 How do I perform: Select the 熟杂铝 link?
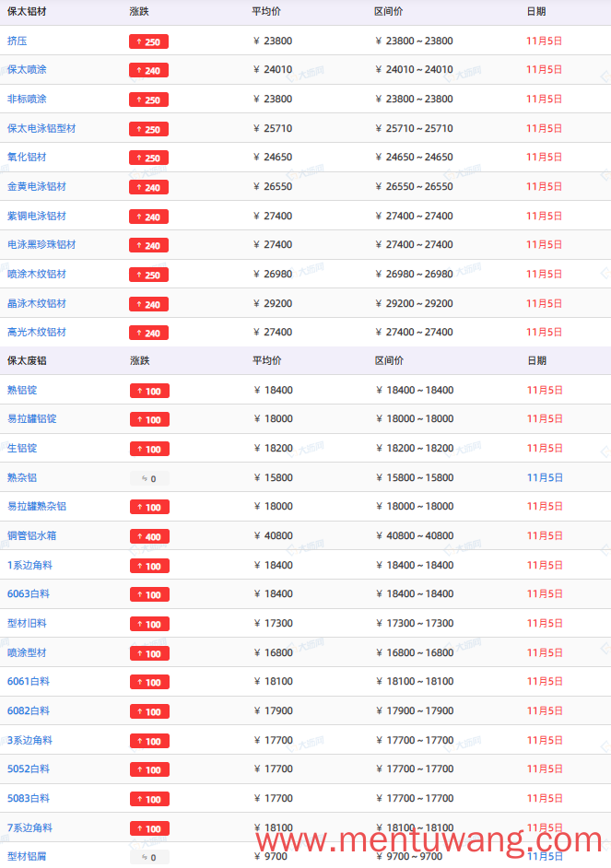tap(22, 477)
